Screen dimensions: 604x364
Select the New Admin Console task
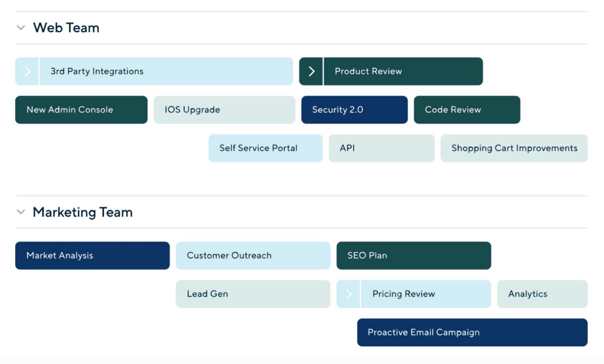click(81, 110)
